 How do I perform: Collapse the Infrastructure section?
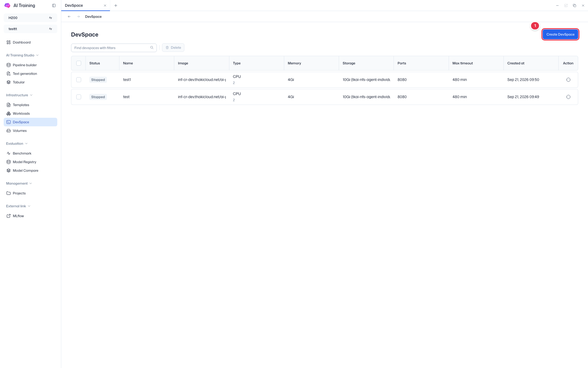(x=19, y=95)
